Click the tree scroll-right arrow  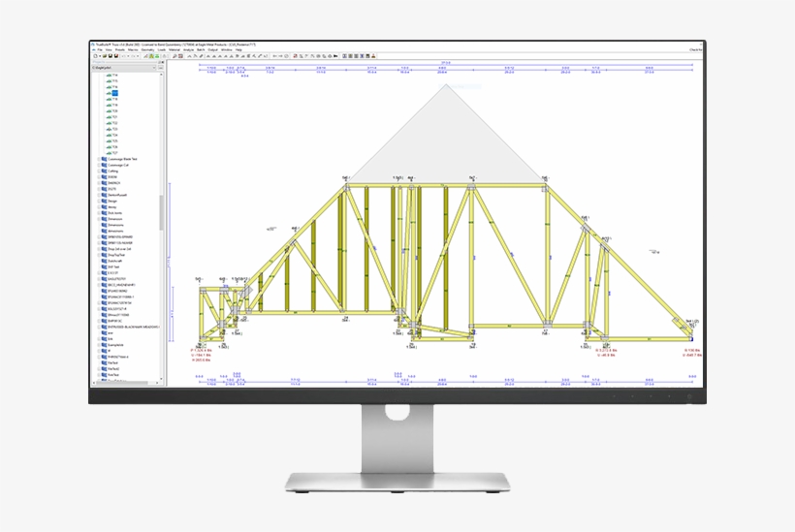click(x=156, y=383)
